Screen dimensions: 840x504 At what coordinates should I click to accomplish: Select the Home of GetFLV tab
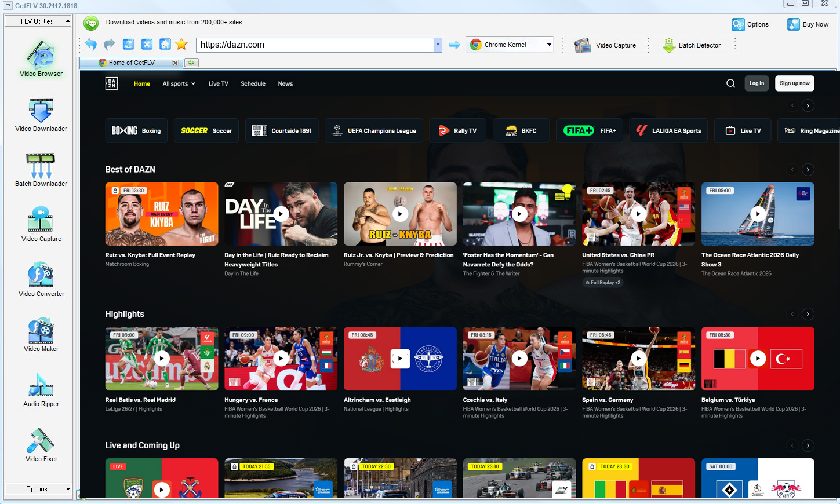pos(132,63)
